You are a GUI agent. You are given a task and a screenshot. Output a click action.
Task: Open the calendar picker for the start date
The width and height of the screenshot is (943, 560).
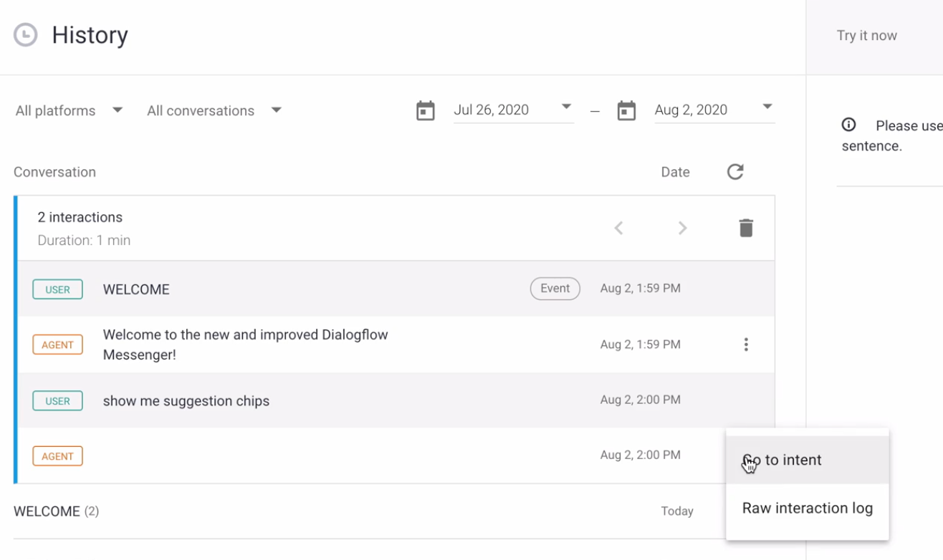coord(425,110)
